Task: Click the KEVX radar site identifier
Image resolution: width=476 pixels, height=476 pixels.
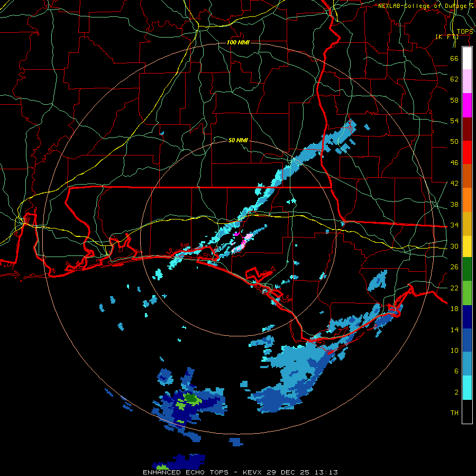Action: [253, 472]
